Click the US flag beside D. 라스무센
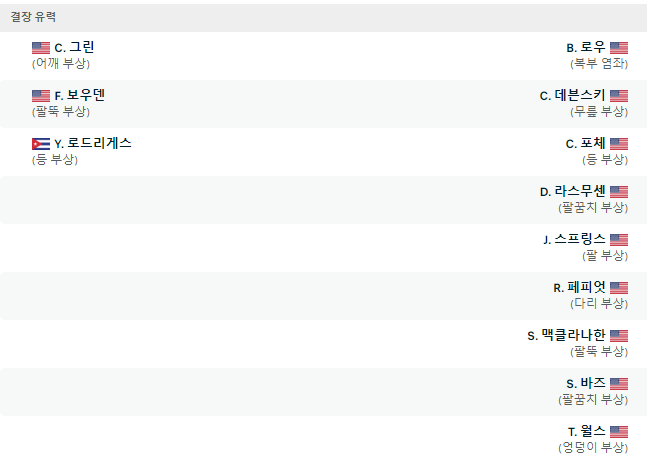Viewport: 647px width, 472px height. (x=619, y=192)
